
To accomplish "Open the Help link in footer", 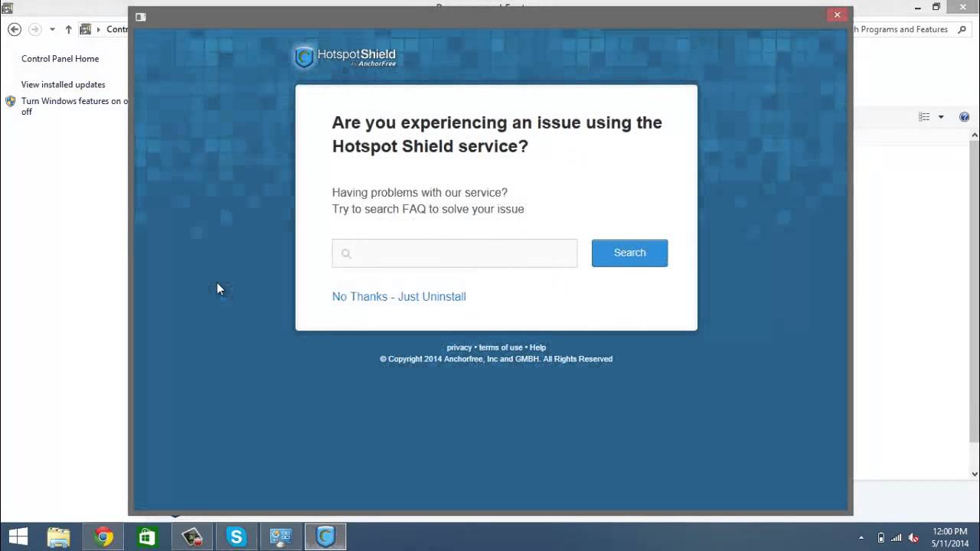I will (x=537, y=347).
